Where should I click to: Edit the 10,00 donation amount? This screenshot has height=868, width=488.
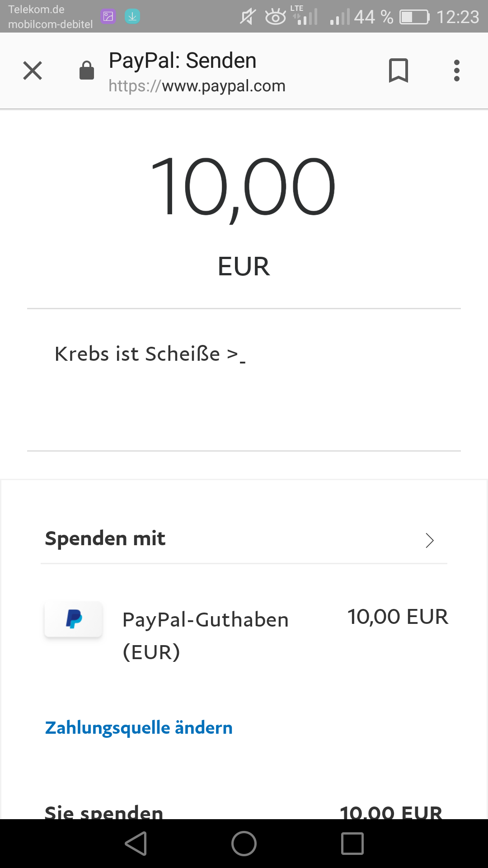(243, 186)
